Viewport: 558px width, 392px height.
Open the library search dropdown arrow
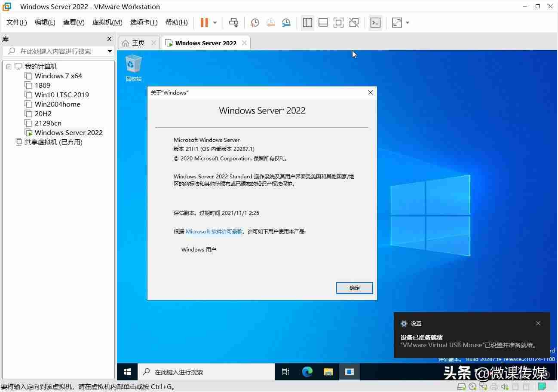[x=110, y=51]
